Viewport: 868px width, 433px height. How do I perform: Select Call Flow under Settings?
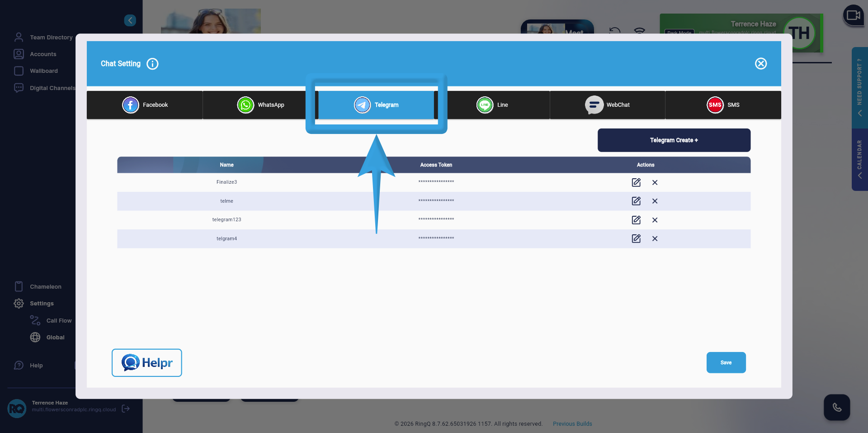tap(59, 320)
